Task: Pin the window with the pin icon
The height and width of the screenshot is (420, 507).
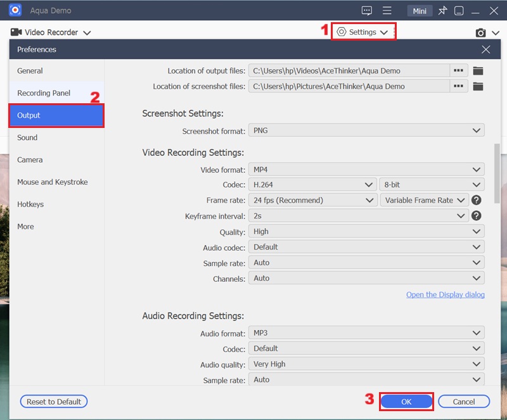Action: pyautogui.click(x=442, y=10)
